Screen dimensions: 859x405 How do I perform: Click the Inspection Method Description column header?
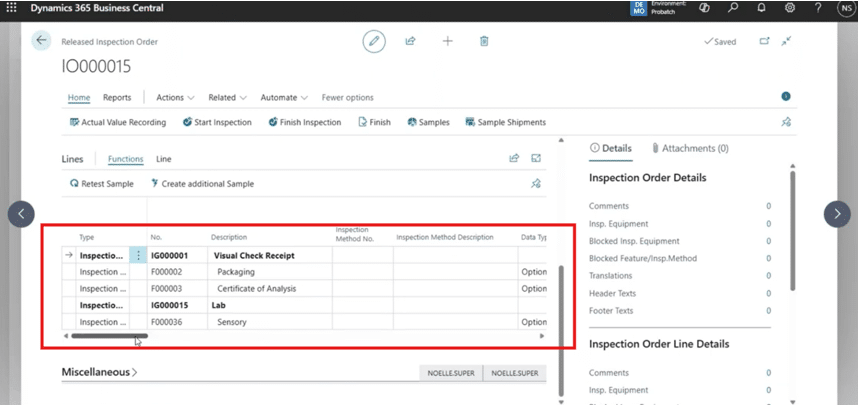(445, 237)
